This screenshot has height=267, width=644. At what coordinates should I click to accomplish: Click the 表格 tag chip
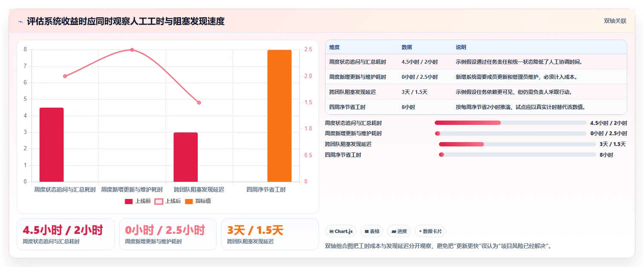click(371, 231)
